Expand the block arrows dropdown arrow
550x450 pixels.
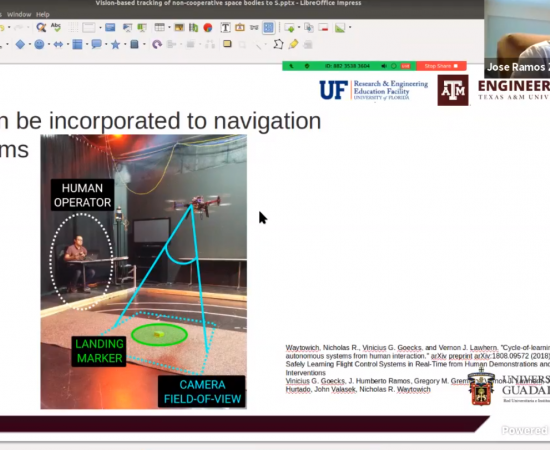[x=68, y=44]
